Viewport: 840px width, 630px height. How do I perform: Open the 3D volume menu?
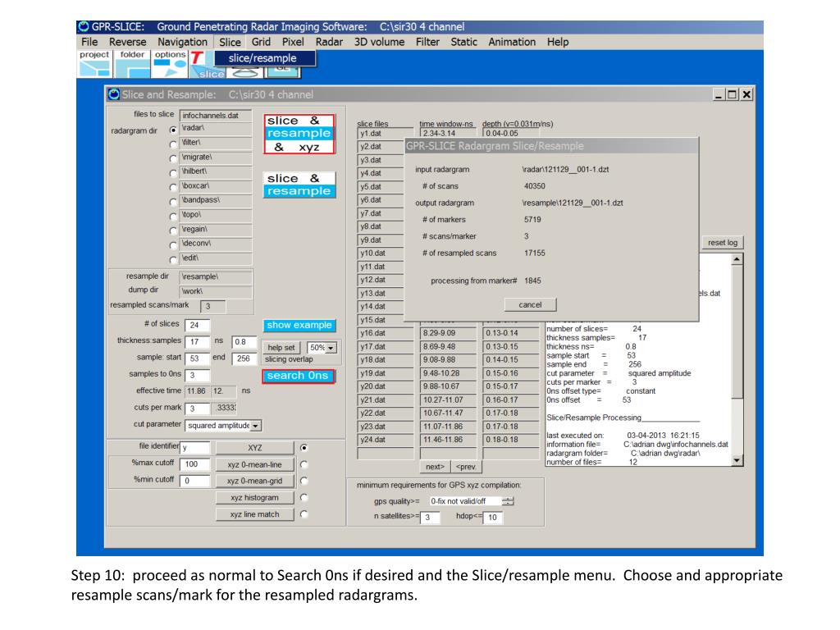(x=379, y=42)
